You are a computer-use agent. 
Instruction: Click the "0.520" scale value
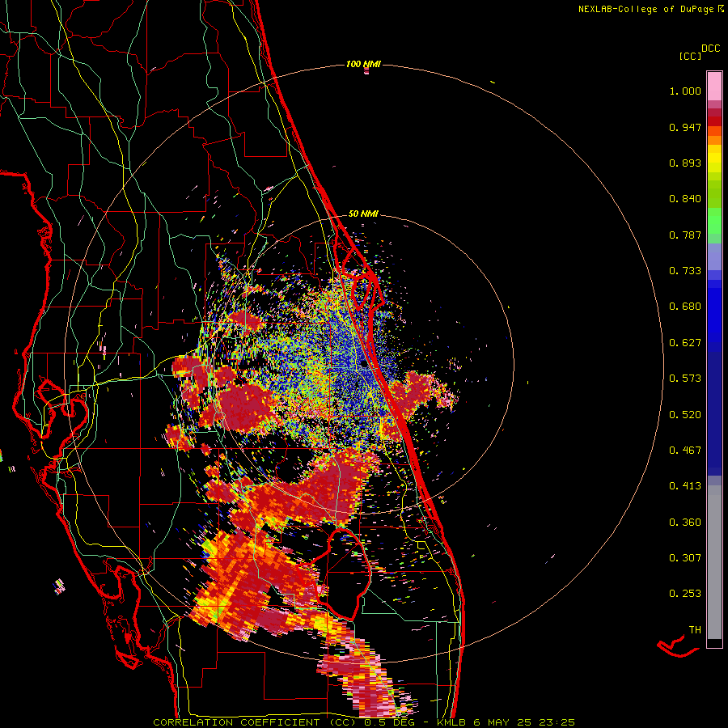click(685, 415)
